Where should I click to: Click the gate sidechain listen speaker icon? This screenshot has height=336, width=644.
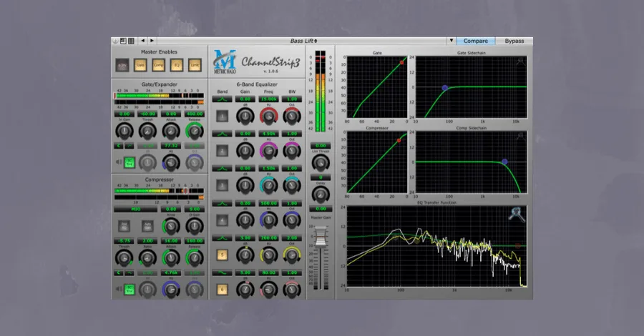coord(118,162)
